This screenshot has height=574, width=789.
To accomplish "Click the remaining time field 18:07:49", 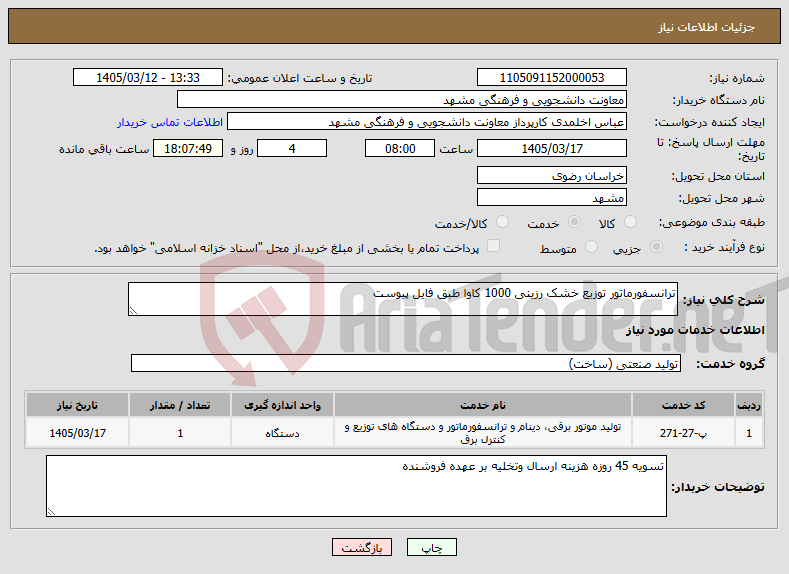I will 188,148.
